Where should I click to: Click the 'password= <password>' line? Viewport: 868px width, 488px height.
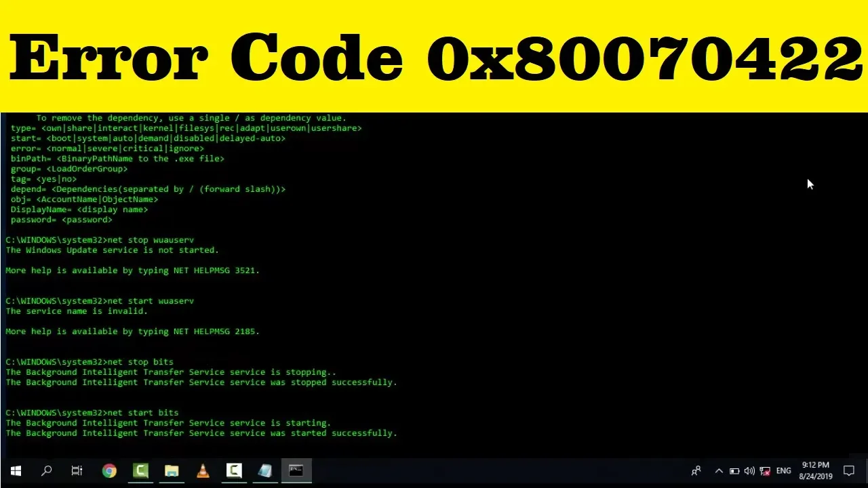(61, 220)
